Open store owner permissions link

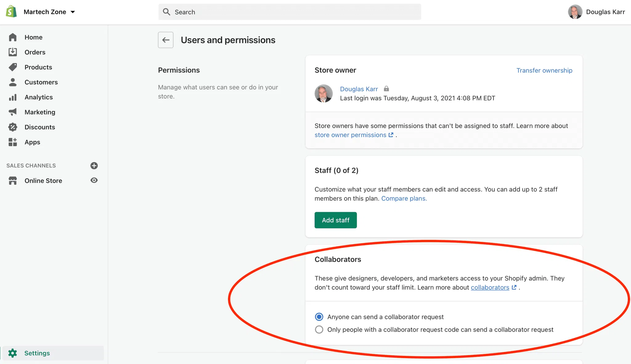point(350,135)
